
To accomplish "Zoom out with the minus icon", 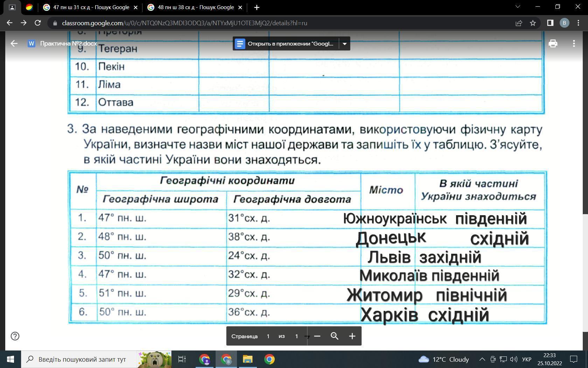I will tap(317, 336).
